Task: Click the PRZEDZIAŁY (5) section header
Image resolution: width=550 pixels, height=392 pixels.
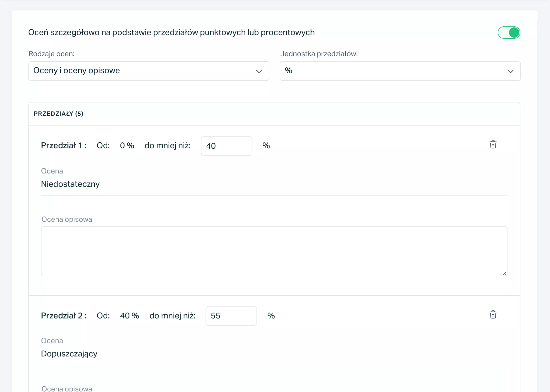Action: pos(58,114)
